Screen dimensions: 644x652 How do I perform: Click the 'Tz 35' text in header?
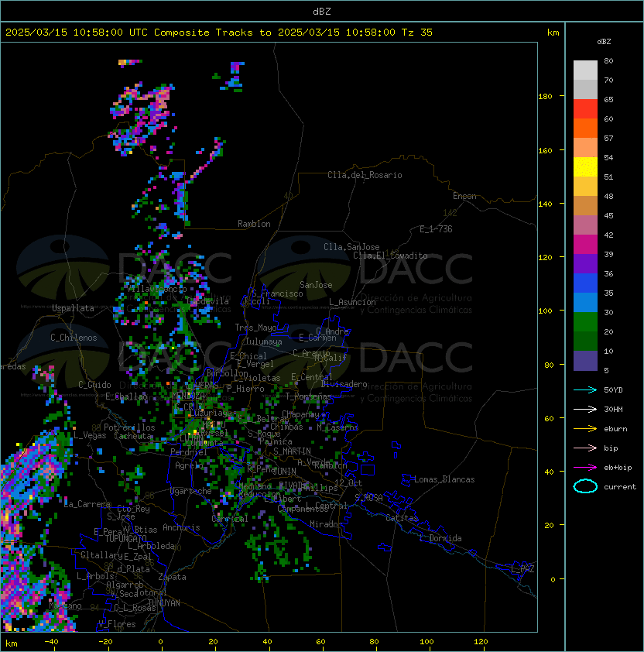point(417,33)
